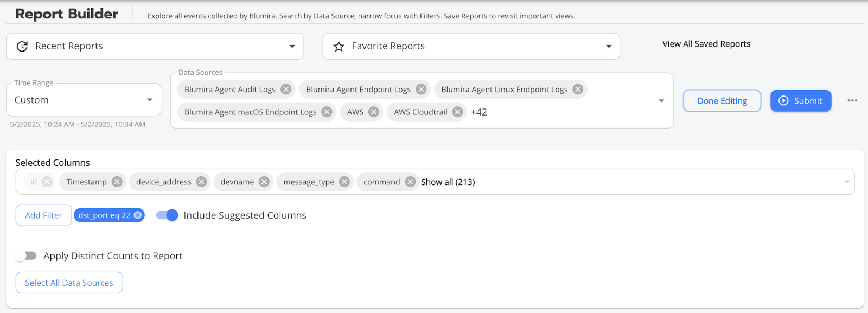Remove the device_address column
Screen dimensions: 868x313
pos(201,182)
